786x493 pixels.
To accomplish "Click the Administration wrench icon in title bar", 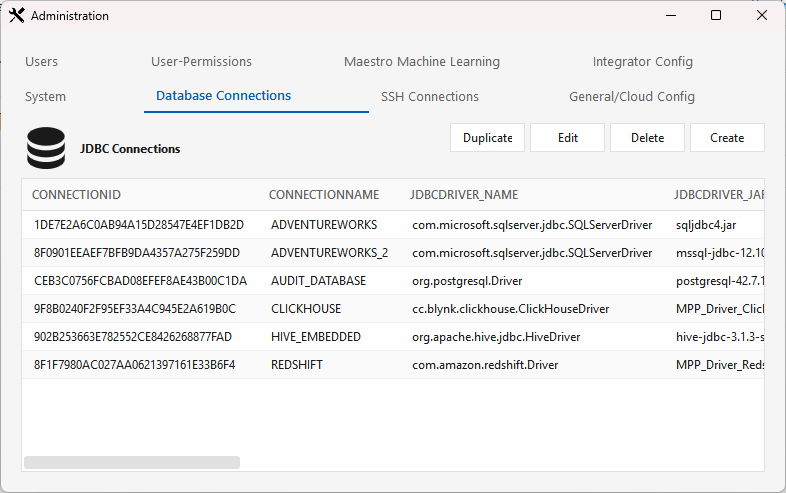I will (x=17, y=16).
